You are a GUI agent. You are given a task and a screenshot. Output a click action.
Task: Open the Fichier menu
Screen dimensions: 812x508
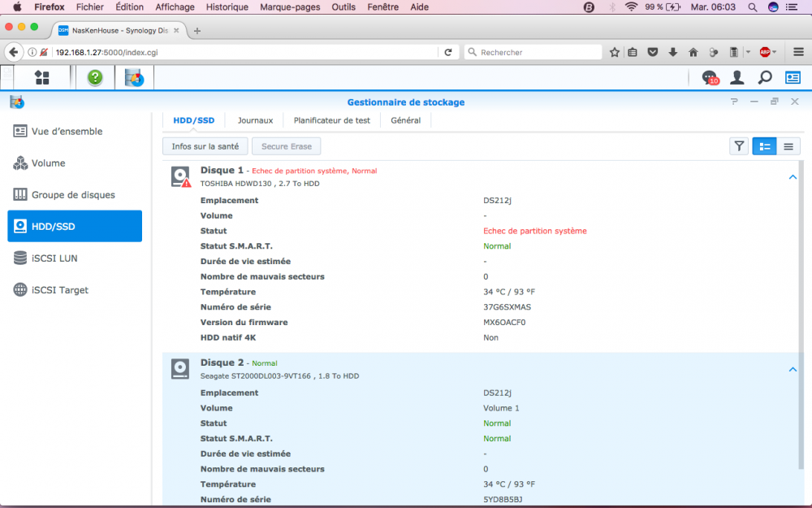[89, 7]
